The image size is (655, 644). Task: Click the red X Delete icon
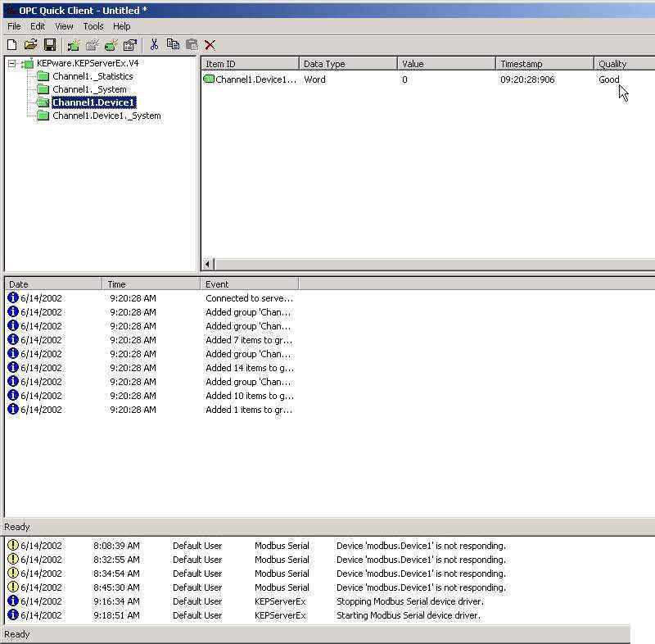(x=210, y=44)
